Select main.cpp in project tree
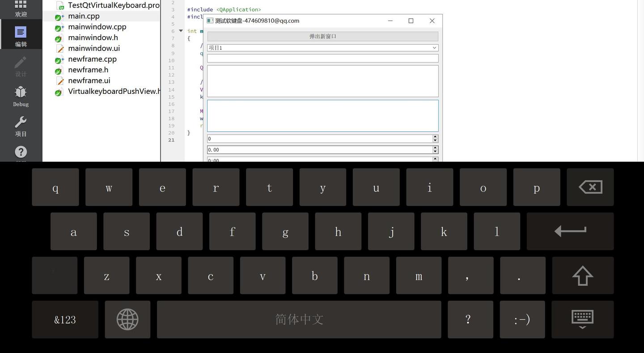The width and height of the screenshot is (644, 353). (x=84, y=16)
